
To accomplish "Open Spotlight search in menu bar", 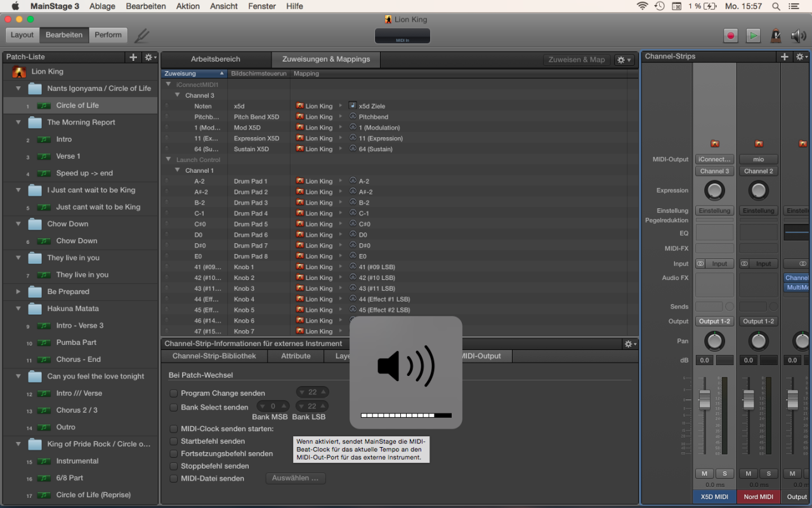I will click(x=776, y=6).
